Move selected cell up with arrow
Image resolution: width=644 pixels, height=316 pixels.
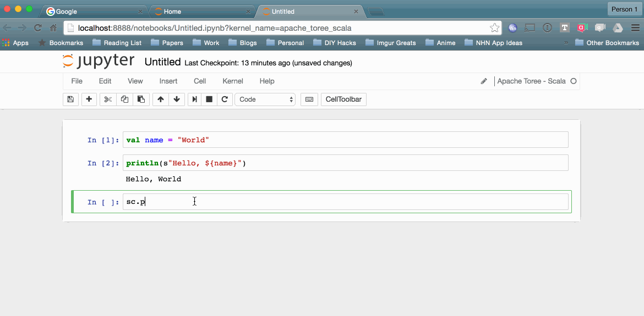pos(161,99)
